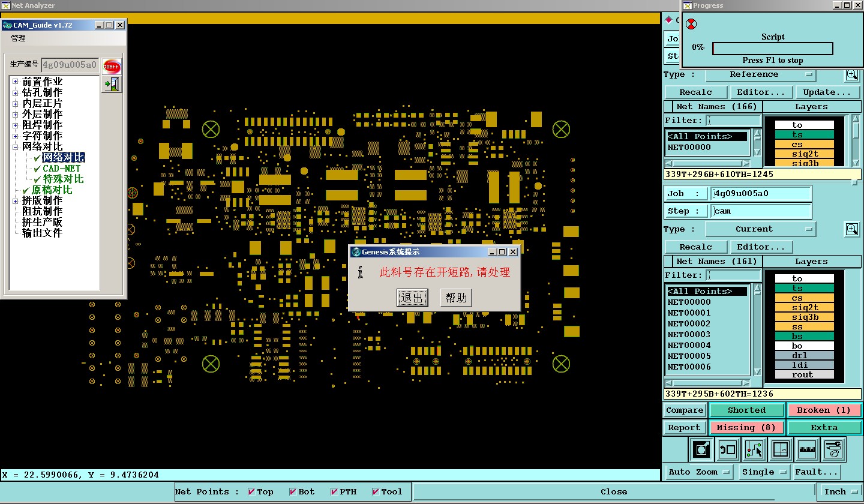Click the Update... button
The image size is (864, 504).
pos(827,92)
